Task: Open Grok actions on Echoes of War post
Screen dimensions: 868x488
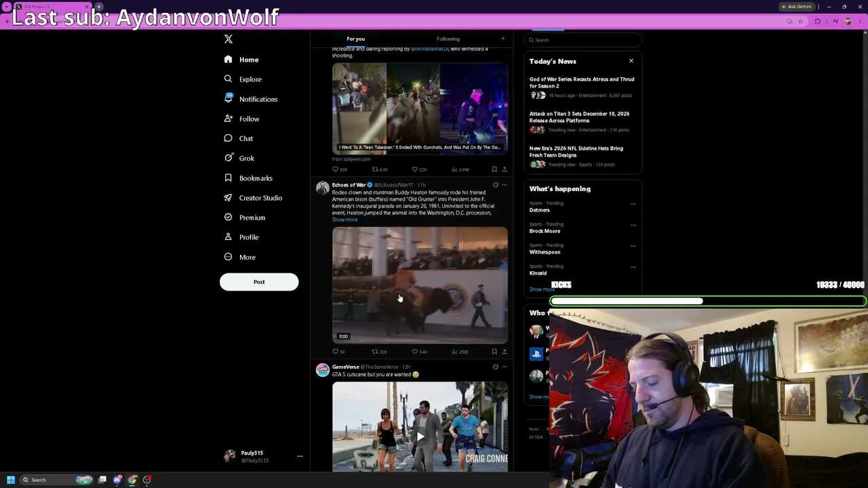Action: pyautogui.click(x=495, y=185)
